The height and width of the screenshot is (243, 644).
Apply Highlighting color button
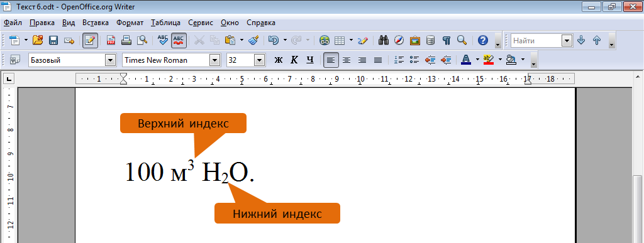(488, 60)
